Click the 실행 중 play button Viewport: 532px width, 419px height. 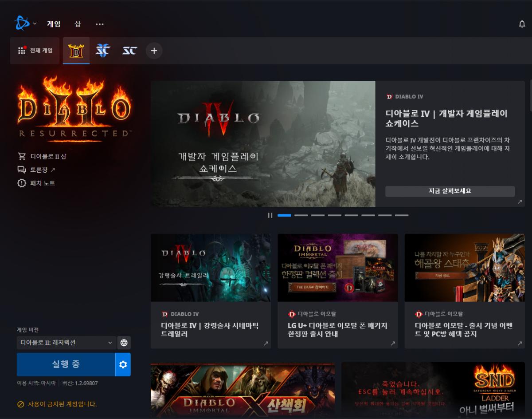coord(66,364)
